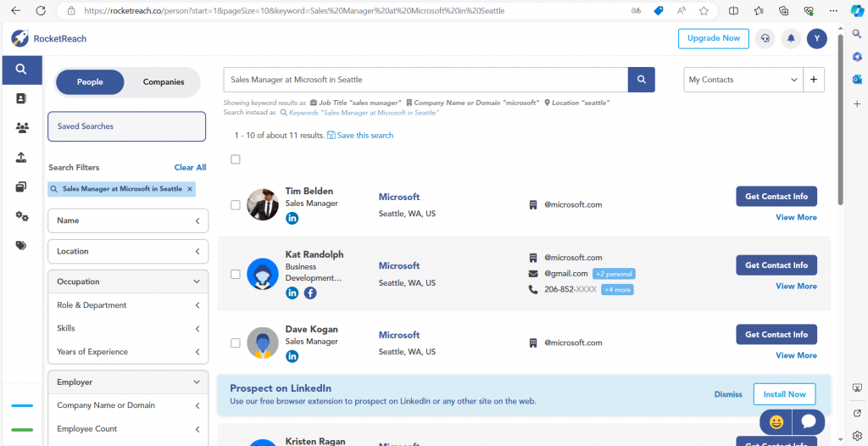Open Kat Randolph's Facebook icon
The width and height of the screenshot is (868, 446).
(310, 293)
